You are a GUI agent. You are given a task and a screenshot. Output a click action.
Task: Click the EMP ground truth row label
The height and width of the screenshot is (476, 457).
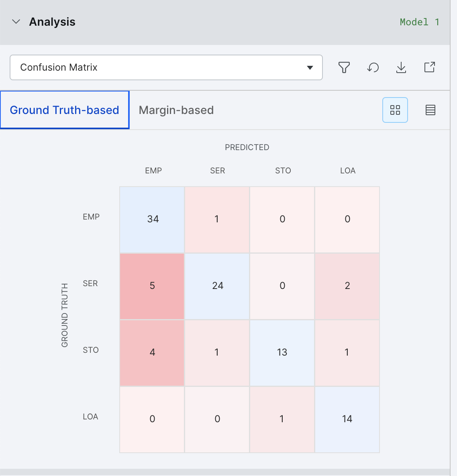click(x=91, y=217)
